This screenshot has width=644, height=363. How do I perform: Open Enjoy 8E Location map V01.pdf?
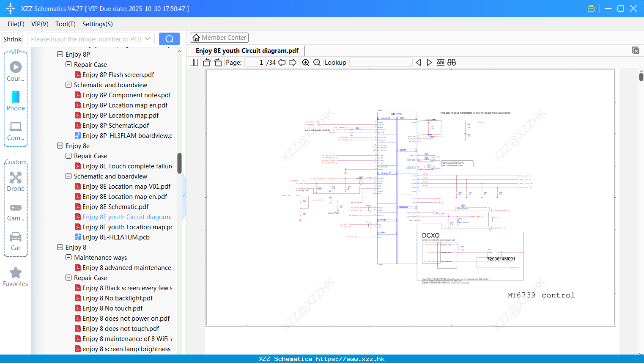[x=126, y=186]
